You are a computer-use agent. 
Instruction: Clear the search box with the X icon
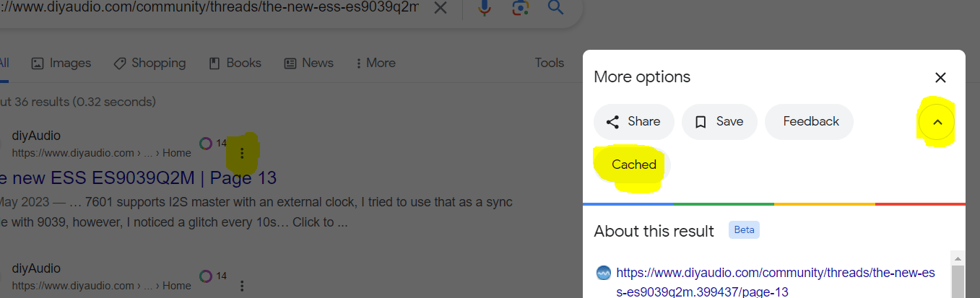tap(440, 9)
